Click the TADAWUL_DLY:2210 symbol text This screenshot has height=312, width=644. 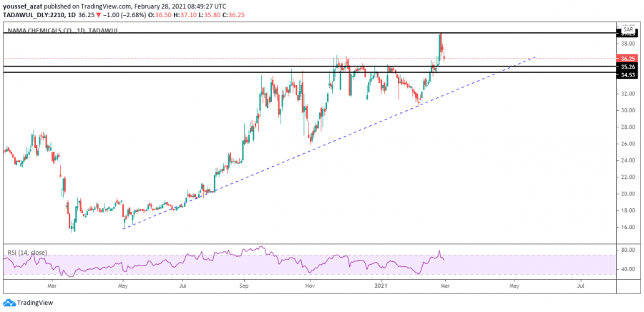point(32,14)
